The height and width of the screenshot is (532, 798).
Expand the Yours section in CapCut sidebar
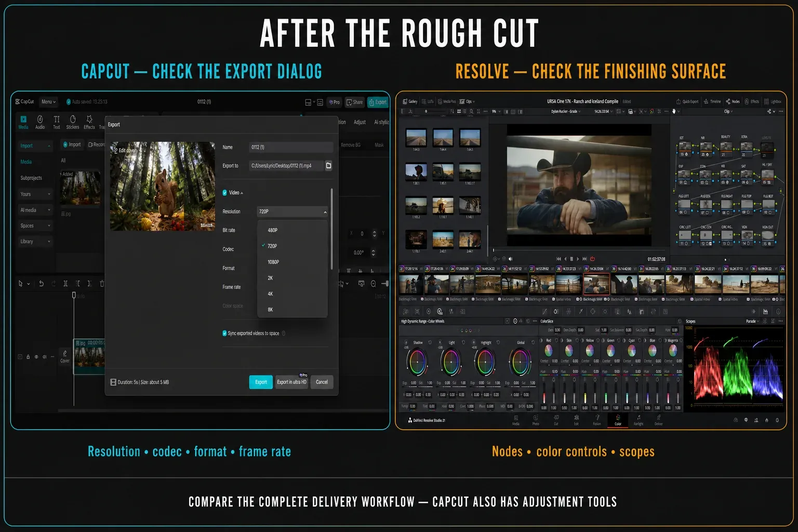[x=35, y=194]
